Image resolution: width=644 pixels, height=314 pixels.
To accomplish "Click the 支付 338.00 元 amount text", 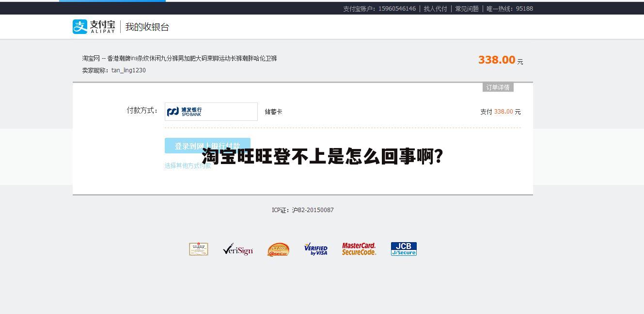I will click(x=501, y=112).
